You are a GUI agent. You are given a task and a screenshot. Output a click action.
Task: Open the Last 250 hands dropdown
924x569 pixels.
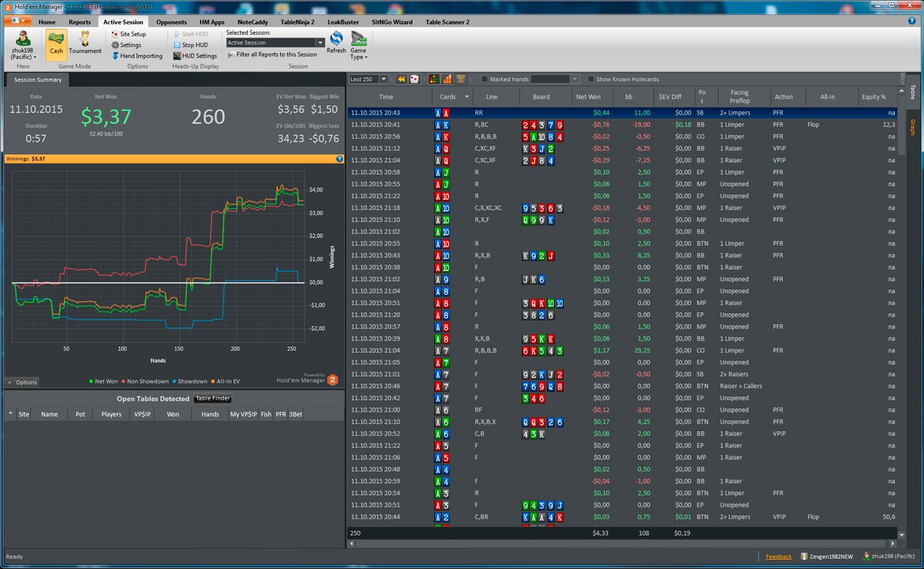coord(368,79)
